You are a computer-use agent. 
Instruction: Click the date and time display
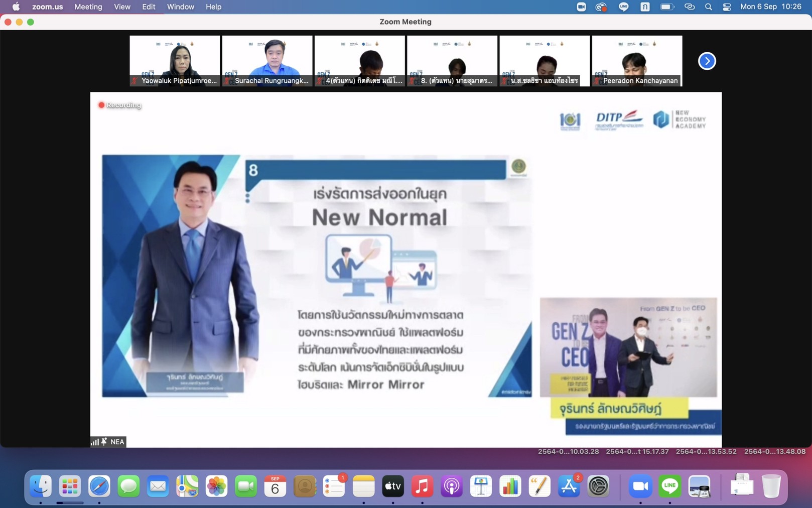pyautogui.click(x=771, y=7)
